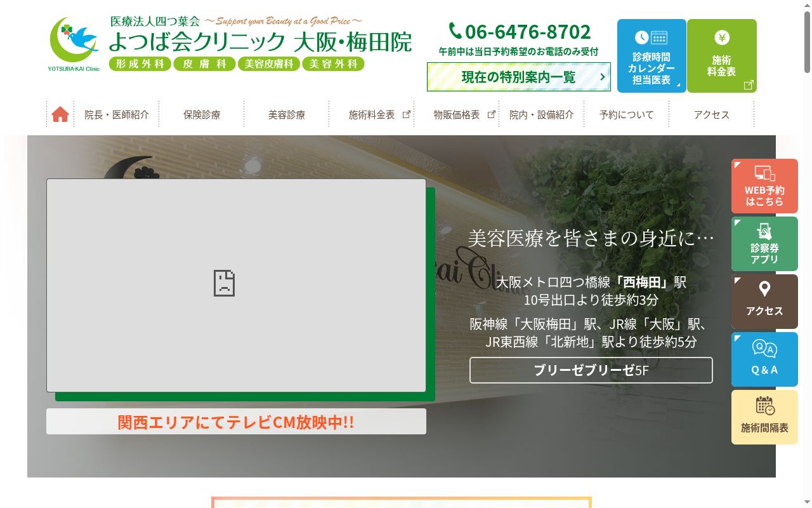Viewport: 812px width, 508px height.
Task: Click phone number 06-6476-8702
Action: (x=528, y=31)
